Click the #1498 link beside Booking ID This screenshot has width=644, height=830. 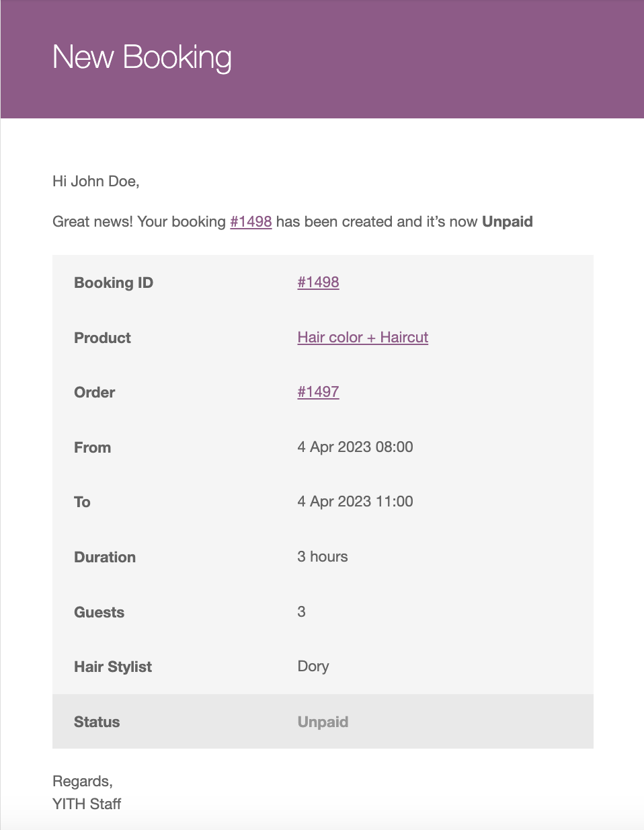tap(318, 282)
